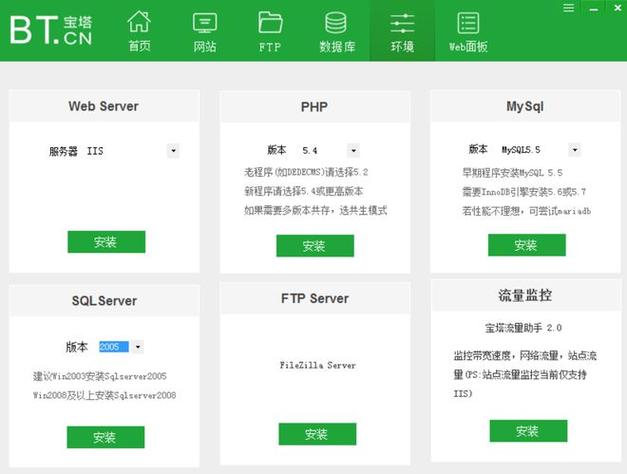Click the 流量监控 card heading
The image size is (627, 474).
click(x=525, y=295)
